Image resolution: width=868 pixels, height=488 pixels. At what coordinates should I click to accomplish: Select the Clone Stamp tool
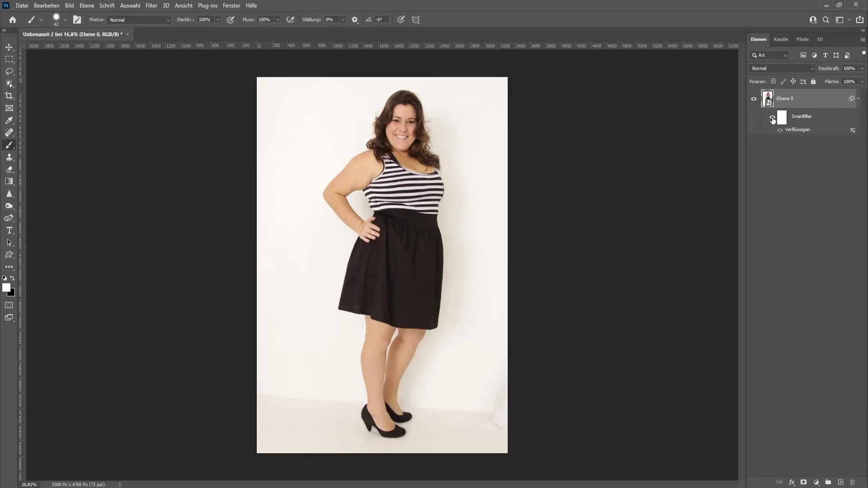[9, 157]
